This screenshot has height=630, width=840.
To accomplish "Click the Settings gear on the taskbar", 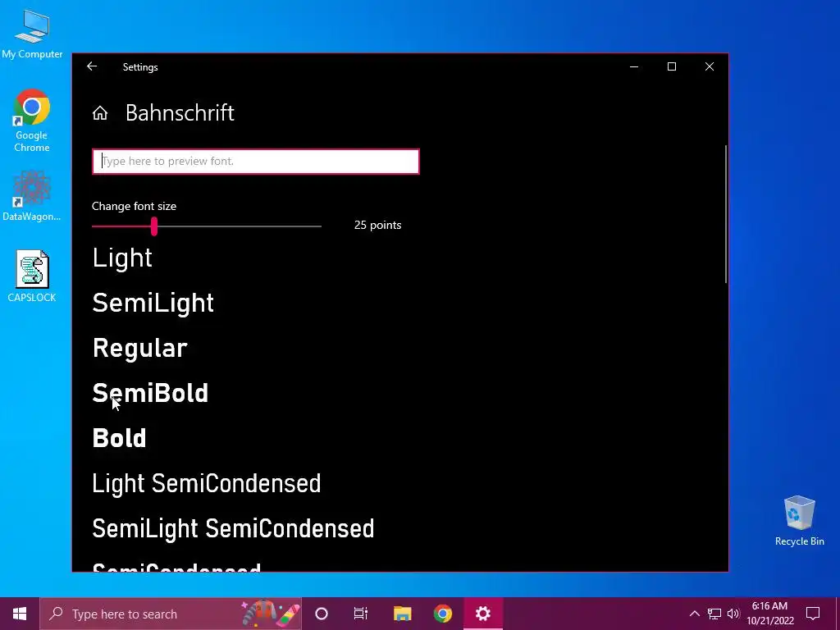I will [482, 614].
